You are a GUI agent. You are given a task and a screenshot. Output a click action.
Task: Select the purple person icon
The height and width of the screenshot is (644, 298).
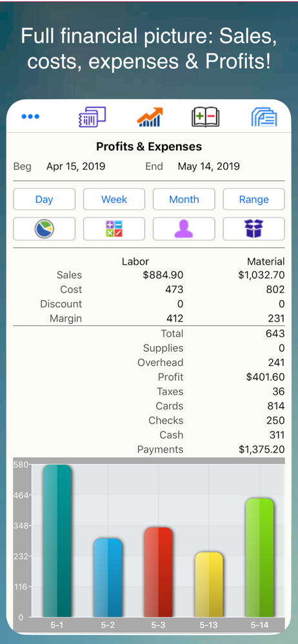[x=184, y=229]
